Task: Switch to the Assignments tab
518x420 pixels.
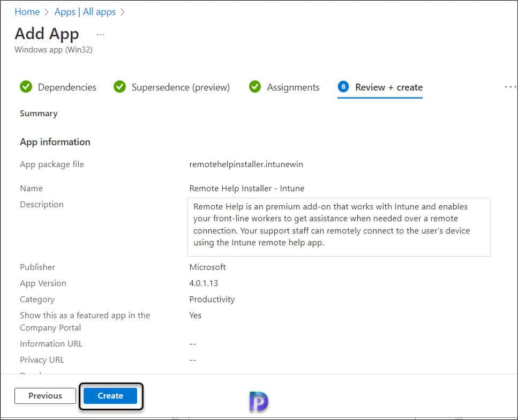Action: click(x=292, y=87)
